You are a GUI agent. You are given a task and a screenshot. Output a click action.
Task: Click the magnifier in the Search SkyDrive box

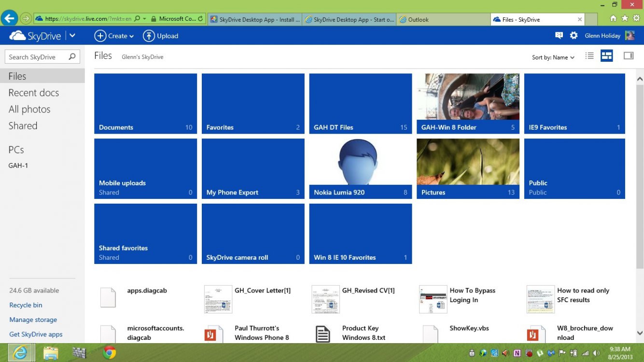click(x=71, y=56)
